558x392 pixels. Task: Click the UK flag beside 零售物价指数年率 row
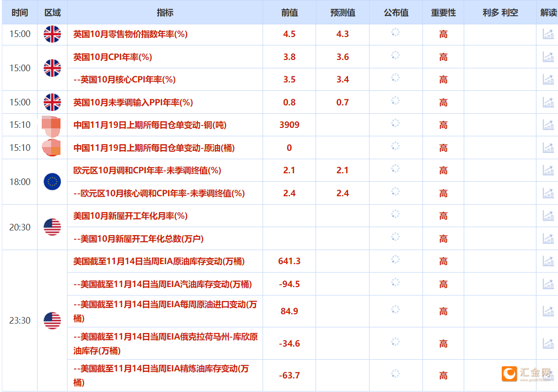(52, 34)
